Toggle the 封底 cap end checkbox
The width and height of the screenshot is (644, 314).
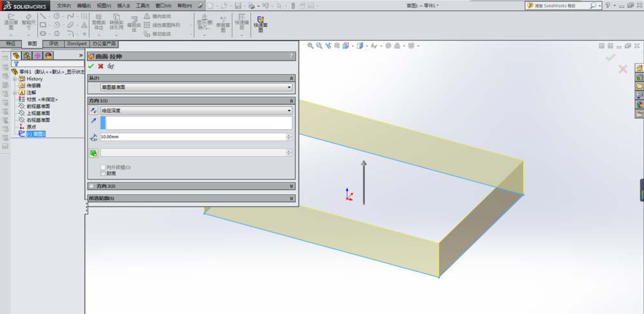click(x=103, y=173)
